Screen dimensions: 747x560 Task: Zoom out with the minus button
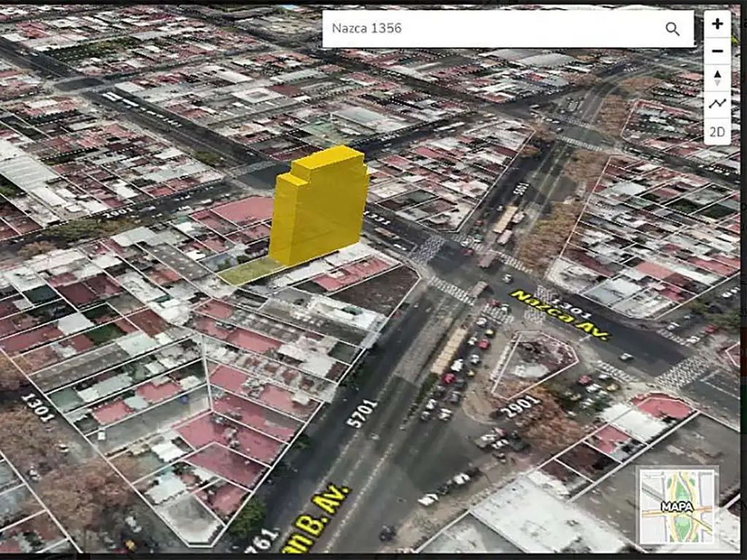coord(717,51)
